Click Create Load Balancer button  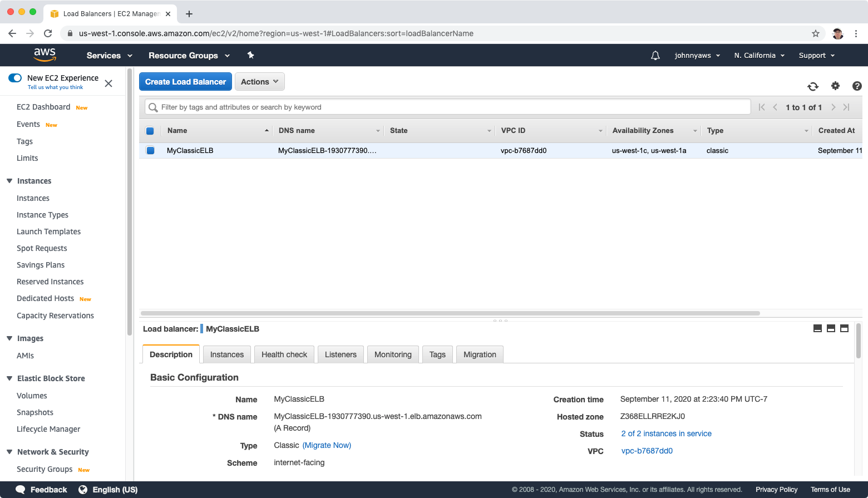pos(185,82)
